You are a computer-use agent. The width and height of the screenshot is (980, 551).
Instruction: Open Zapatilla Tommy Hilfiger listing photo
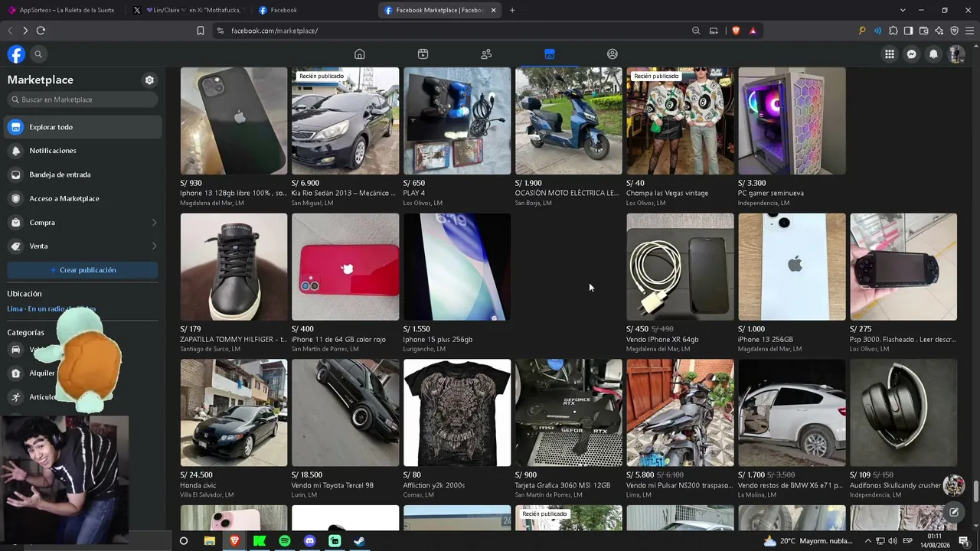[234, 267]
